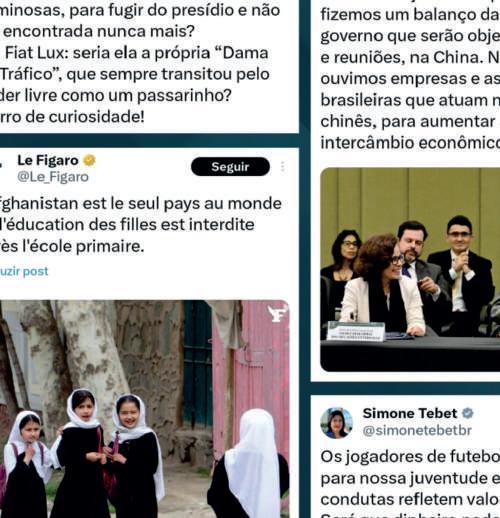The height and width of the screenshot is (518, 500).
Task: Open the three-dot more options menu
Action: tap(283, 167)
